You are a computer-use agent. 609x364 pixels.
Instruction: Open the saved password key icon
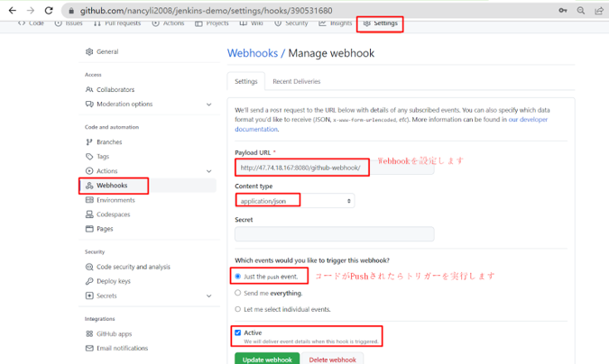563,11
